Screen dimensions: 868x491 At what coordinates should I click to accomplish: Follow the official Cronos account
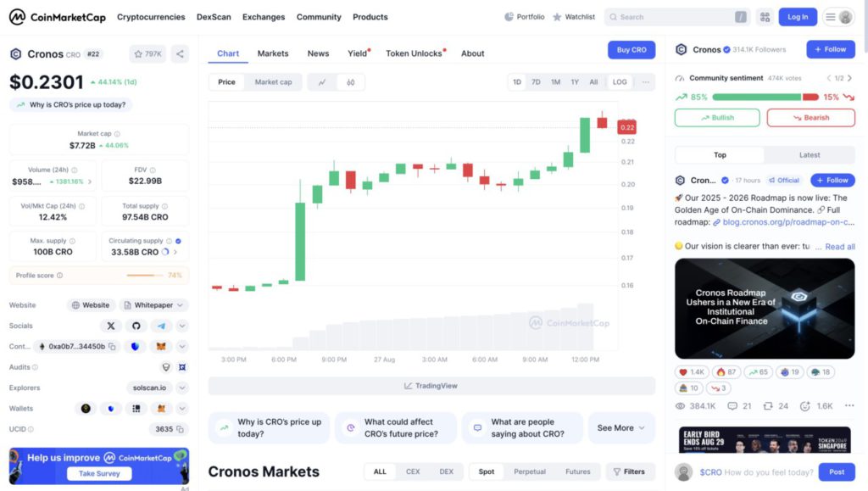pyautogui.click(x=832, y=180)
